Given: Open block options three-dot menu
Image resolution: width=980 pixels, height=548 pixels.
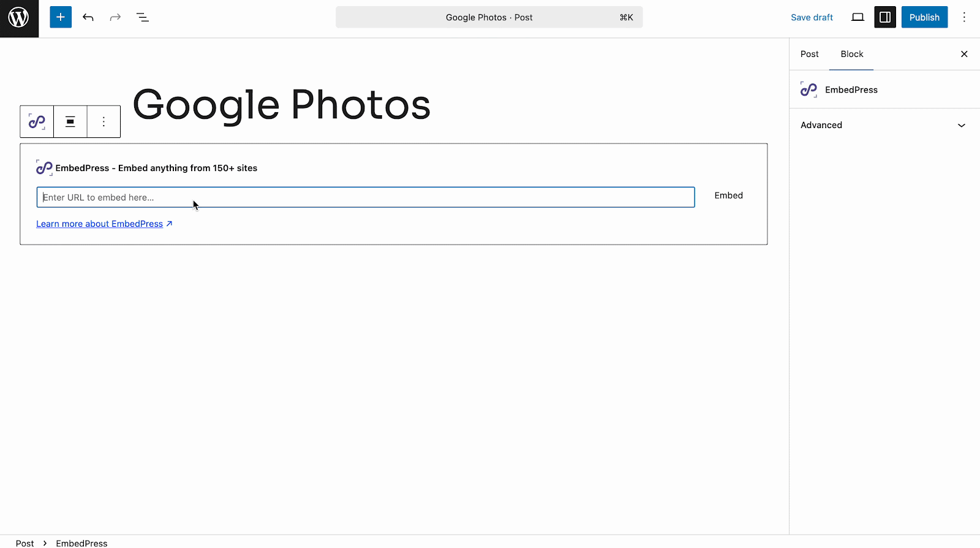Looking at the screenshot, I should pos(104,122).
